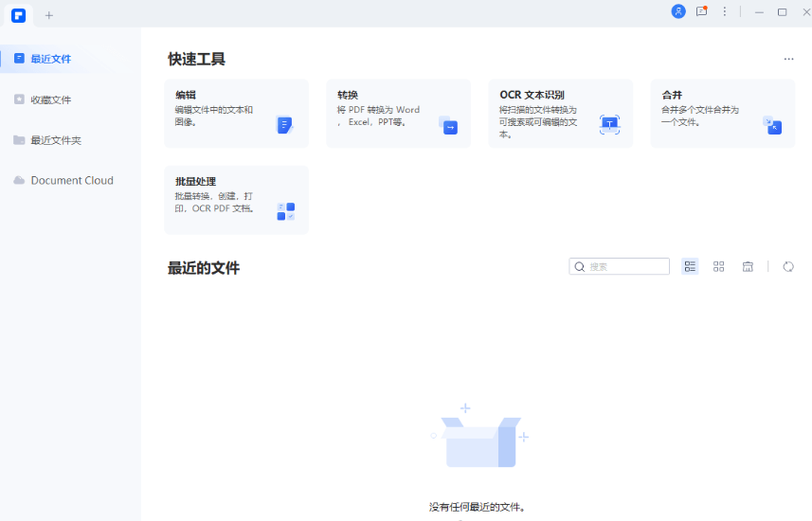The height and width of the screenshot is (521, 812).
Task: Click the clear recent list trash icon
Action: [748, 266]
